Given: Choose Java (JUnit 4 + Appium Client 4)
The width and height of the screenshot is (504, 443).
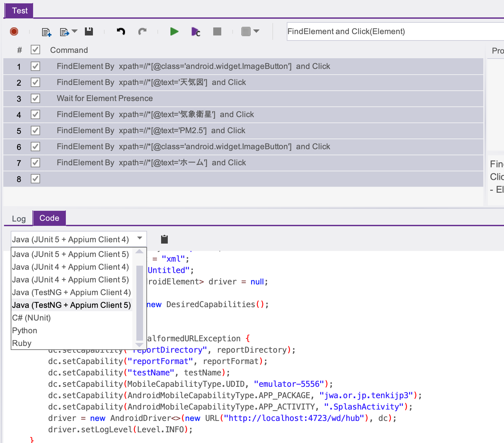Looking at the screenshot, I should (72, 267).
